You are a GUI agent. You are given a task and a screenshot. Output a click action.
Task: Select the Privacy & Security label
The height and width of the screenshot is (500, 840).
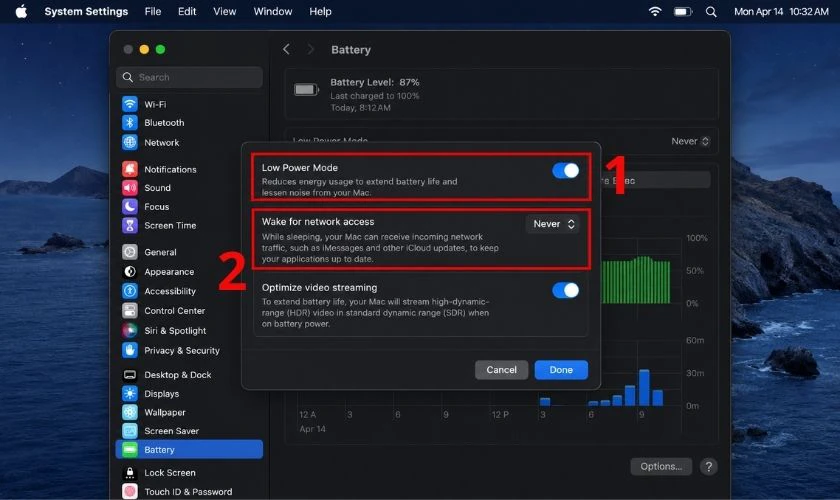pos(182,350)
